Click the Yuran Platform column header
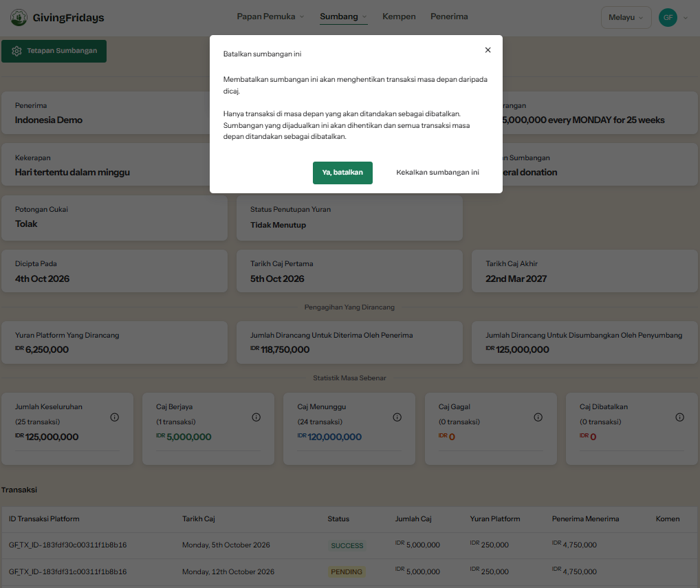The width and height of the screenshot is (700, 588). tap(495, 519)
